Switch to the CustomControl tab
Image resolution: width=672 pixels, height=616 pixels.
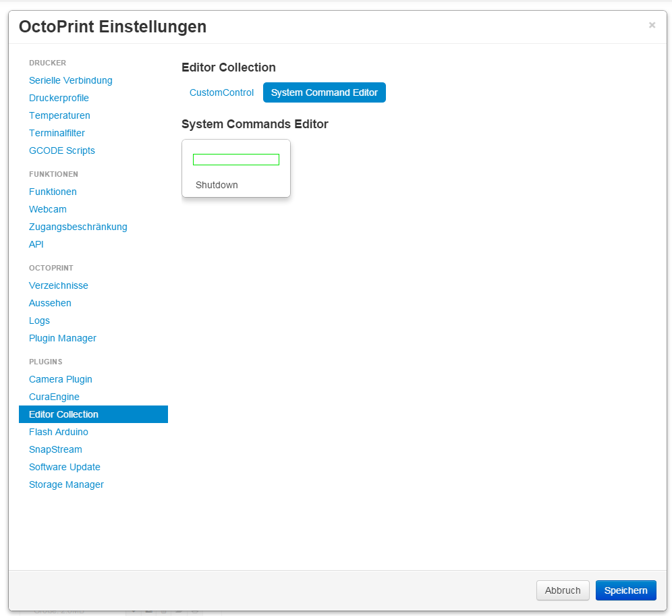221,92
